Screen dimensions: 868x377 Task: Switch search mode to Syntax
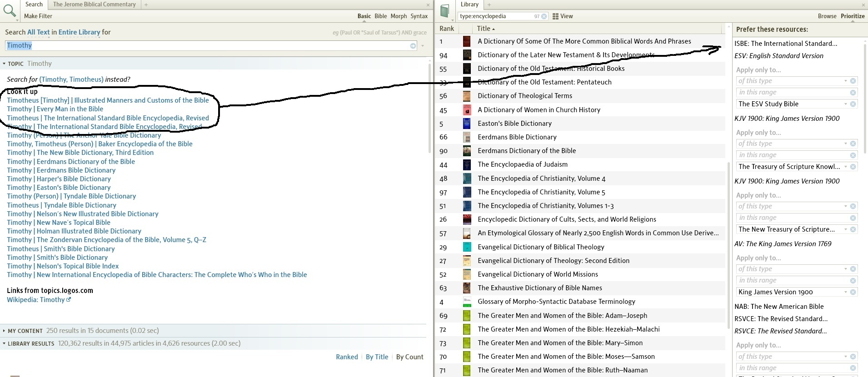419,16
